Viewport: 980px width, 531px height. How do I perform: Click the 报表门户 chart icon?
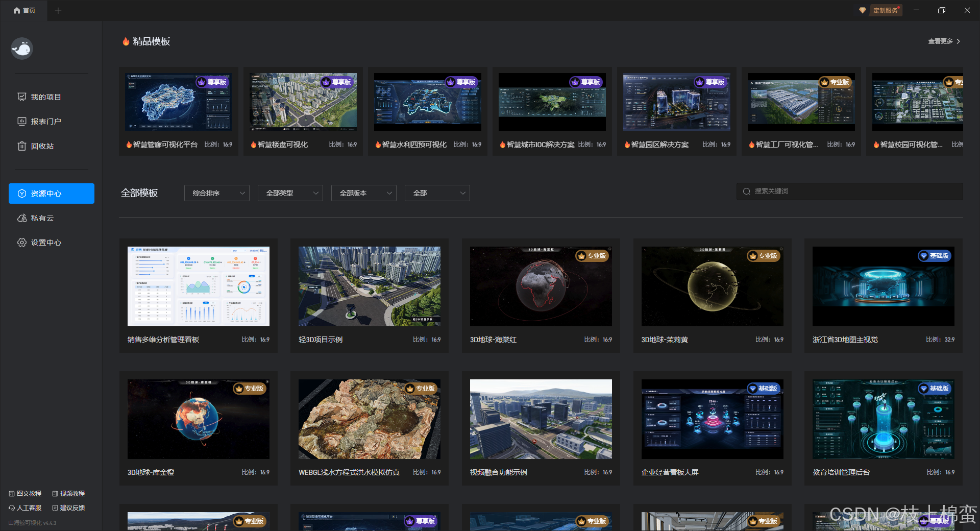[x=22, y=121]
